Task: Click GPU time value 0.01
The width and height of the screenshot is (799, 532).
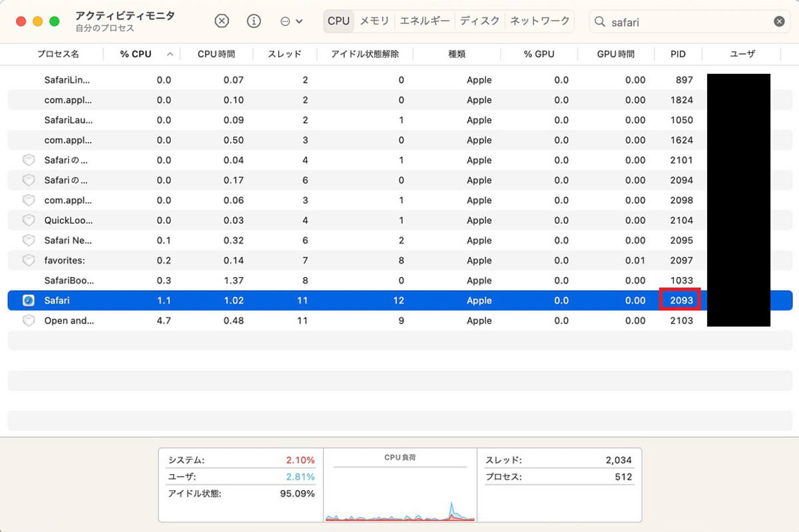Action: [x=635, y=260]
